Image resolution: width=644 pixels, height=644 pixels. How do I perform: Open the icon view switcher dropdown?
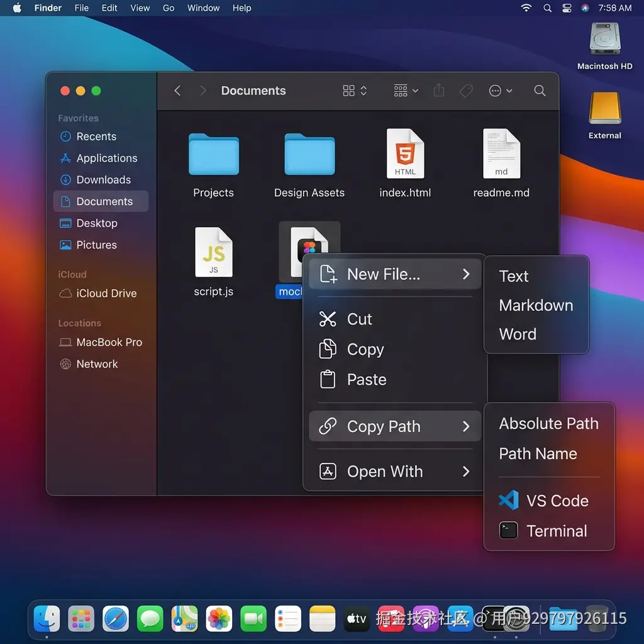[355, 91]
